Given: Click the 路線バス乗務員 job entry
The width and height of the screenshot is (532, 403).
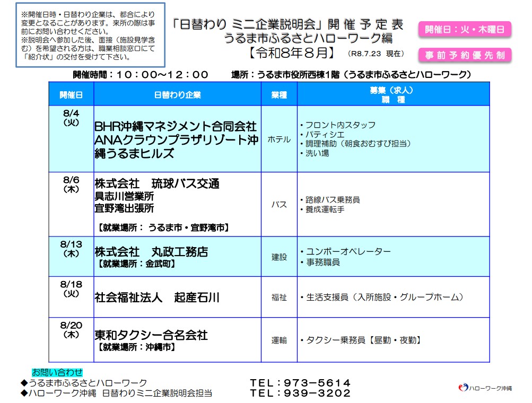Looking at the screenshot, I should (x=330, y=199).
